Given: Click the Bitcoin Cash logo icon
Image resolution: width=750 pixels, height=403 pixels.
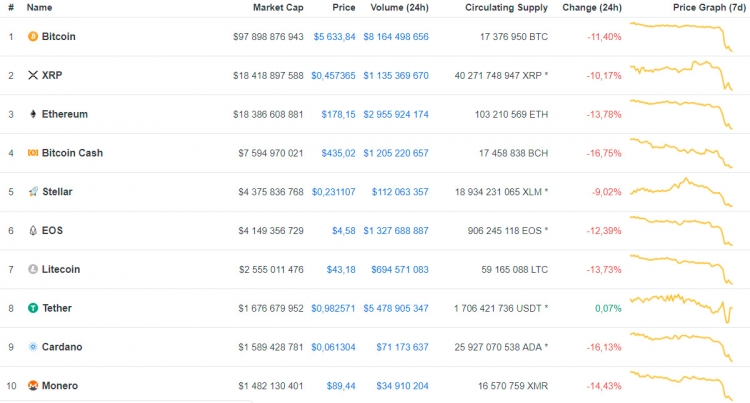Looking at the screenshot, I should (33, 153).
